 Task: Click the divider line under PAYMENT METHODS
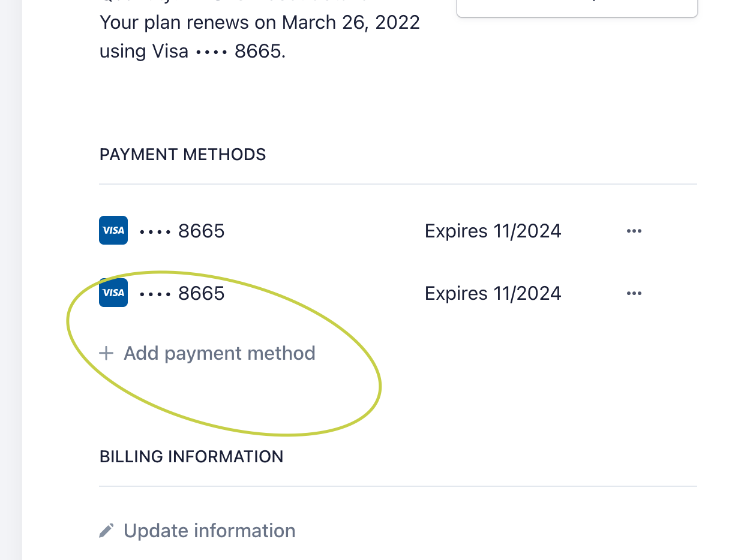click(398, 184)
